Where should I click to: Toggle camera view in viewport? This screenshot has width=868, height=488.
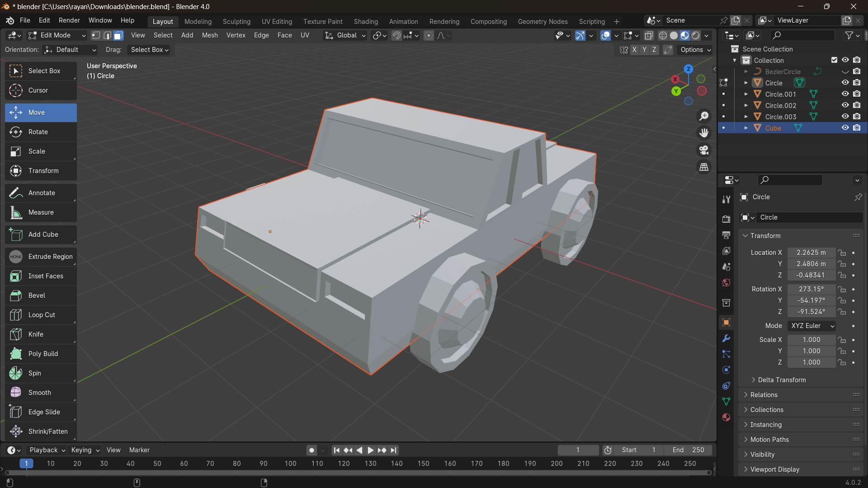(x=704, y=150)
